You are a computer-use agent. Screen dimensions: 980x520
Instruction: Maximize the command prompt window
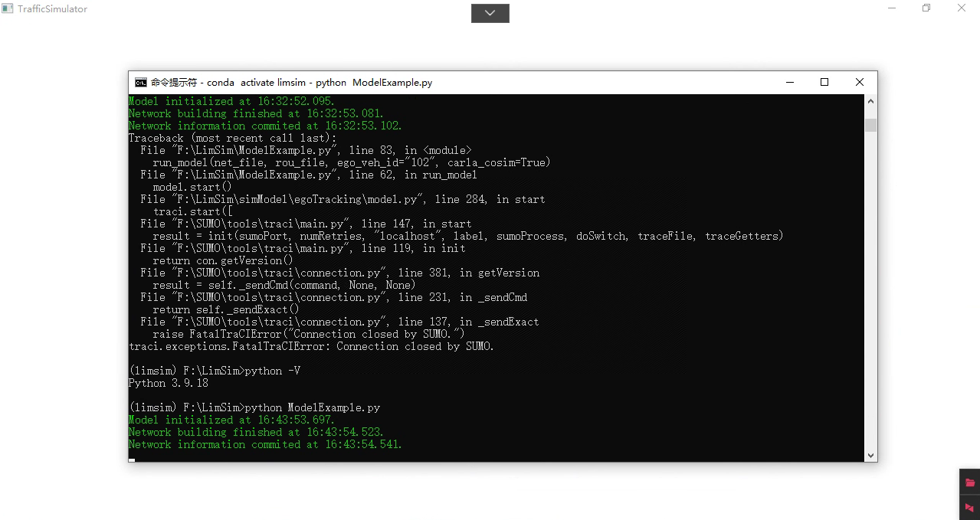click(824, 82)
